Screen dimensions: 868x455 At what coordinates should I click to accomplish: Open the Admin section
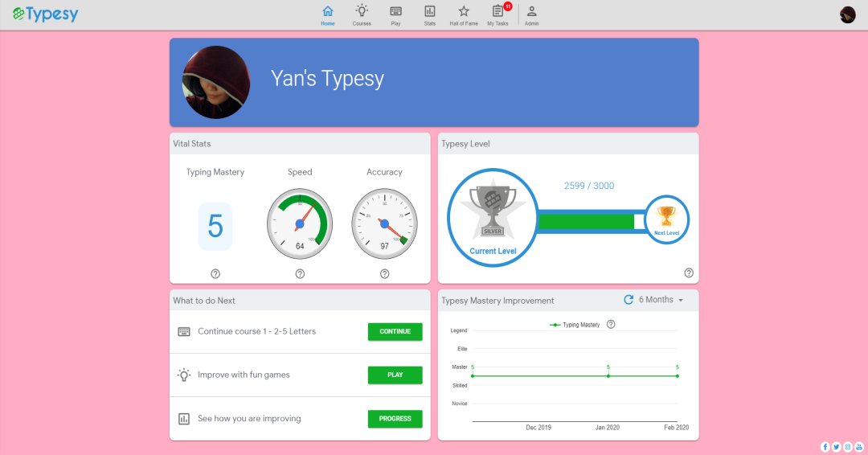click(x=531, y=15)
